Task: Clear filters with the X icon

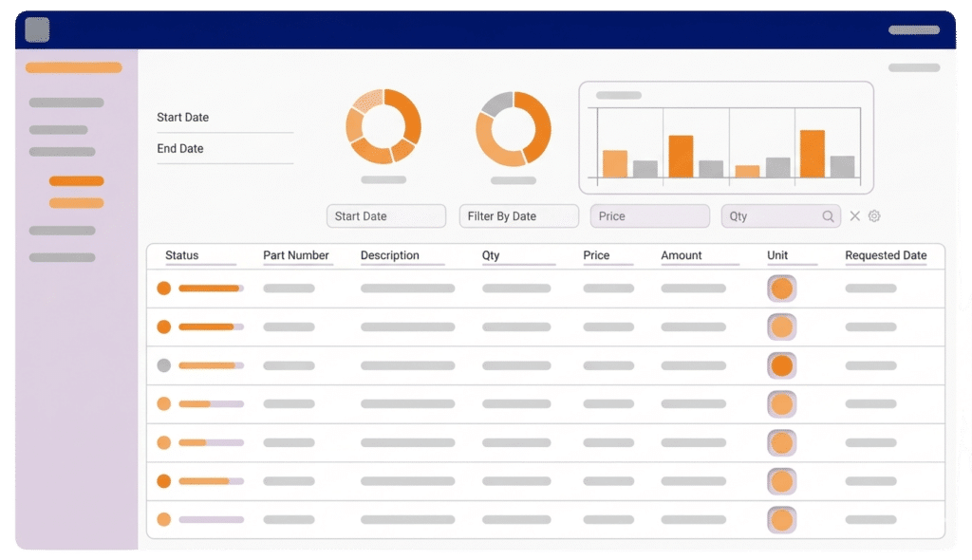Action: (x=855, y=215)
